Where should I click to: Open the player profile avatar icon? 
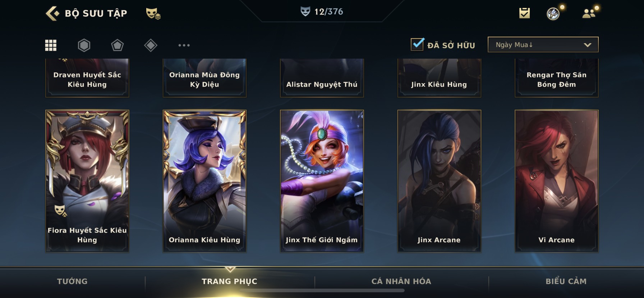click(553, 14)
